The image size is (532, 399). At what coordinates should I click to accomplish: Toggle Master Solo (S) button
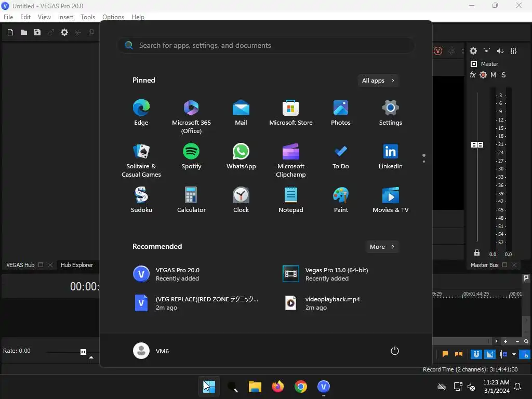click(503, 75)
